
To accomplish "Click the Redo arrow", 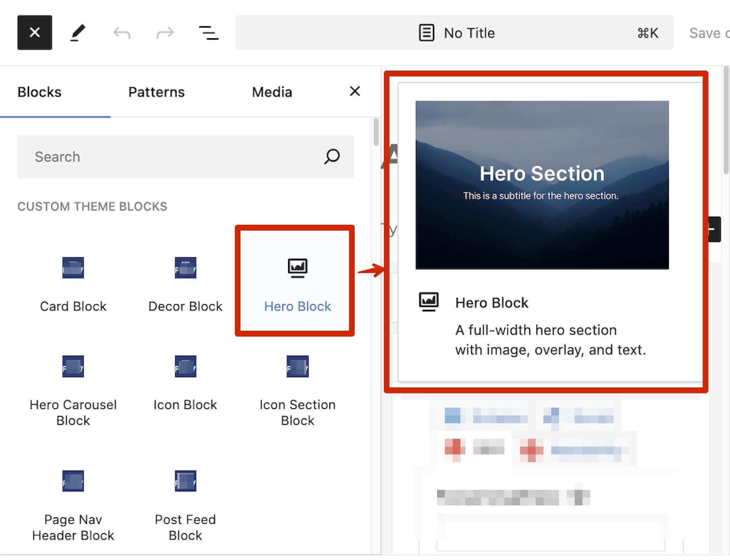I will coord(165,33).
